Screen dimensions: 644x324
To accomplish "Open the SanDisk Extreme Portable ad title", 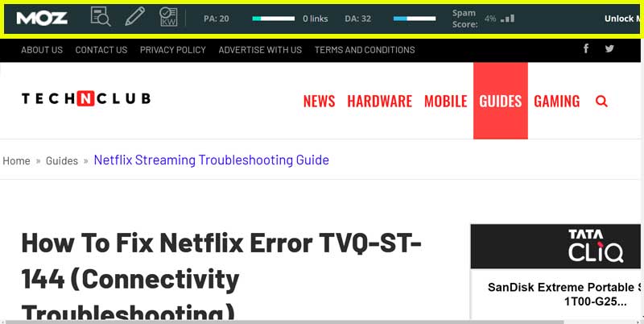I will [x=564, y=294].
